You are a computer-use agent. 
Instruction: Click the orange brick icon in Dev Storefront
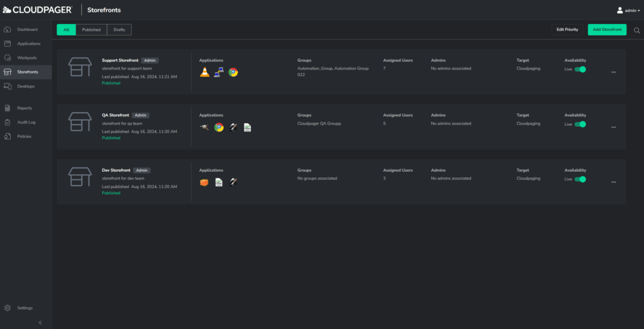204,182
